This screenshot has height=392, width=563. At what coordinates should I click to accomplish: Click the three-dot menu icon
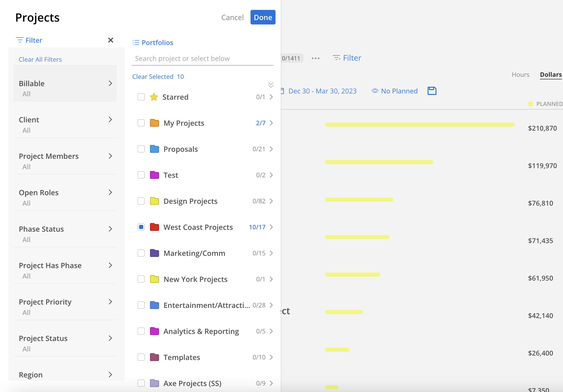[x=316, y=58]
